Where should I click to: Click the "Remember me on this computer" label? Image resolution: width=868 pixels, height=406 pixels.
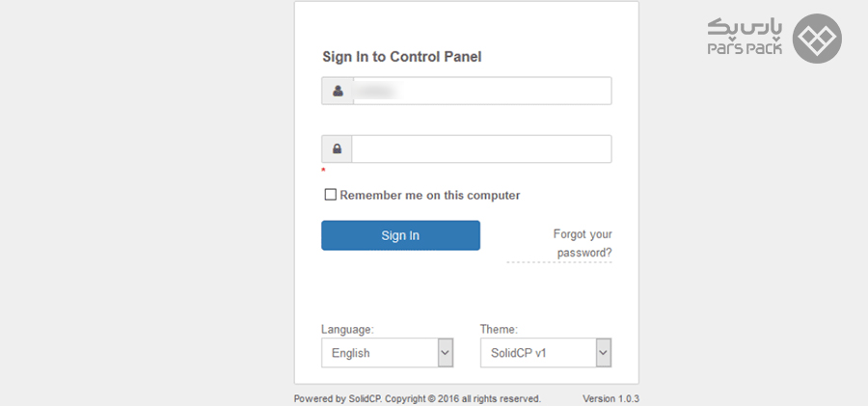[429, 195]
